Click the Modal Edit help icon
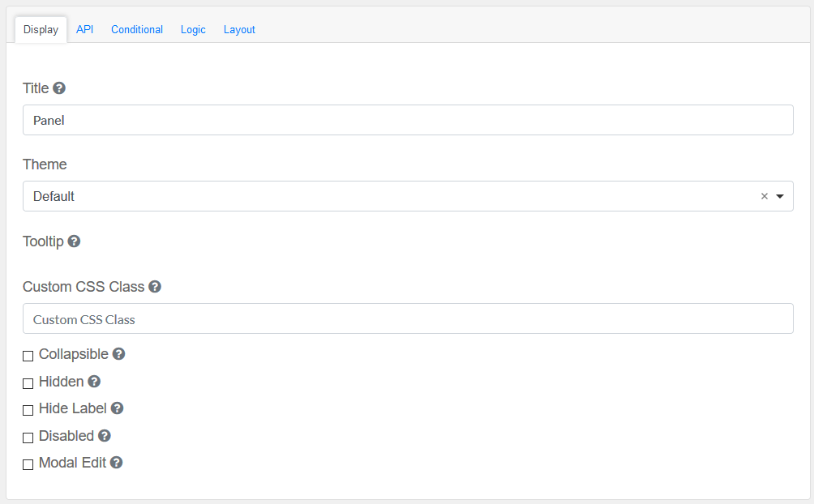This screenshot has height=504, width=814. click(117, 463)
